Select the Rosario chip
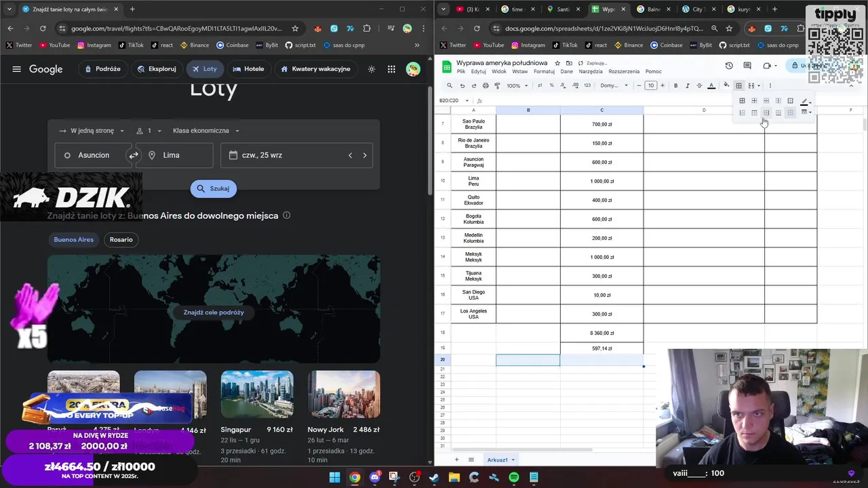The width and height of the screenshot is (868, 488). (x=121, y=239)
